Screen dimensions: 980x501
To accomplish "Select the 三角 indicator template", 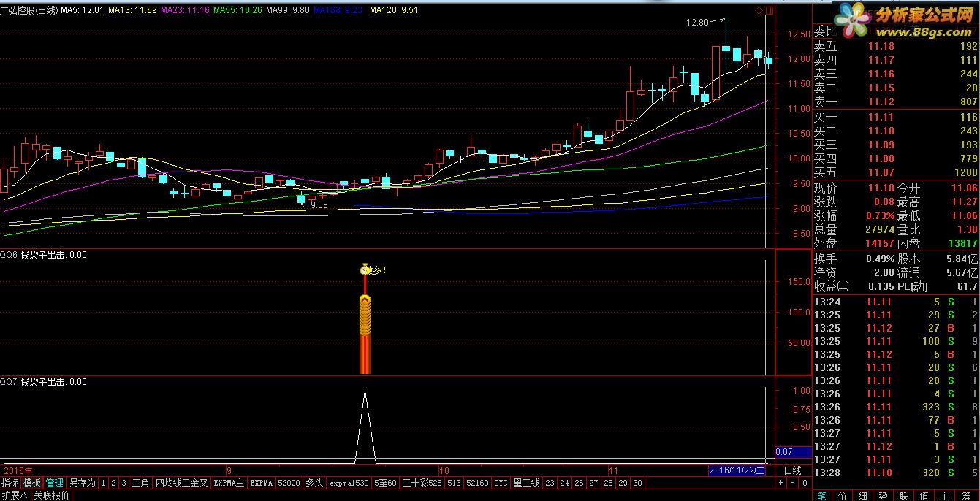I will click(140, 483).
